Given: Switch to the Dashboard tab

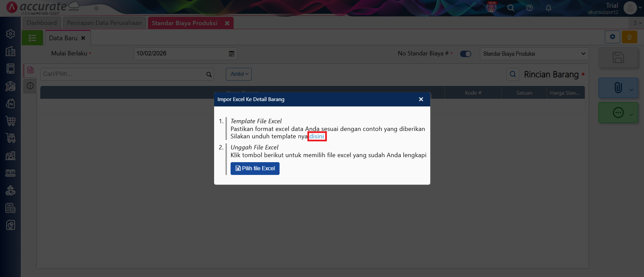Looking at the screenshot, I should tap(42, 23).
